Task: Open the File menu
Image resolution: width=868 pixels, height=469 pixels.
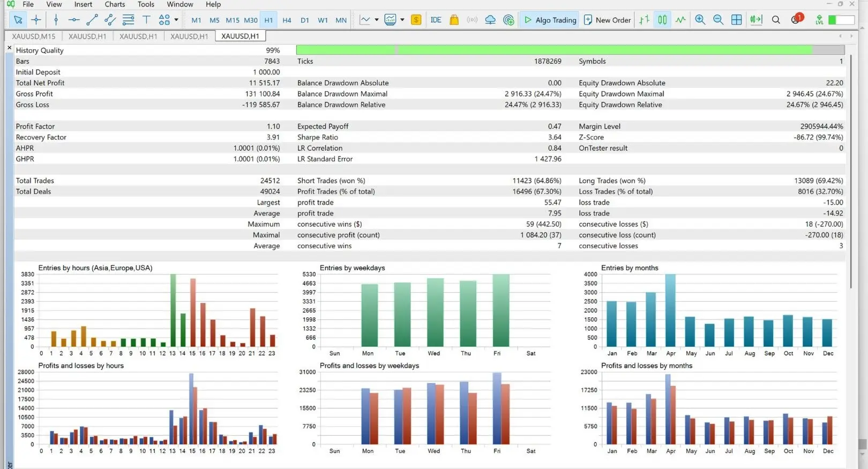Action: (x=28, y=4)
